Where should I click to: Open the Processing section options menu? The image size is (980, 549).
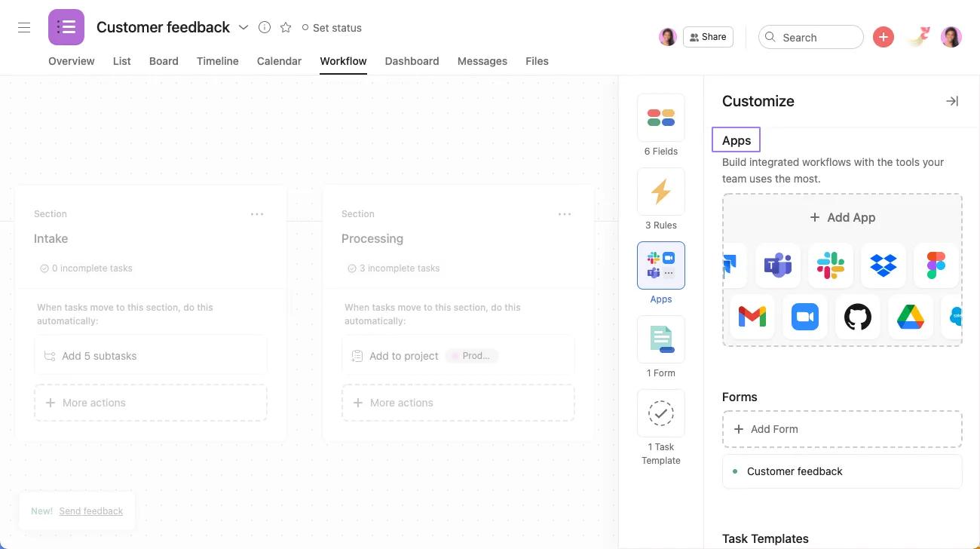[565, 214]
